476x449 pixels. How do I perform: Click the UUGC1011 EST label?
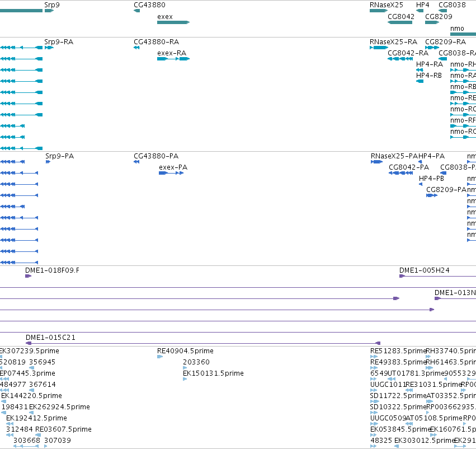click(388, 384)
